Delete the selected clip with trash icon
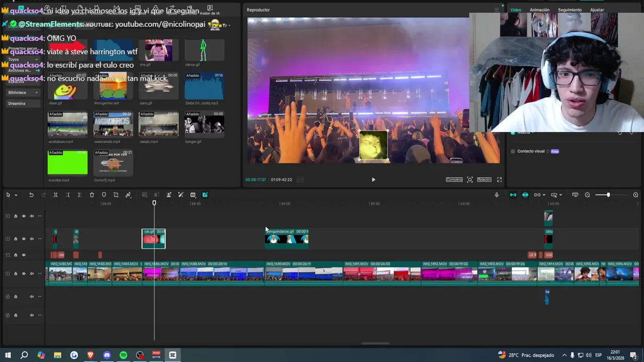The height and width of the screenshot is (362, 644). [x=92, y=195]
